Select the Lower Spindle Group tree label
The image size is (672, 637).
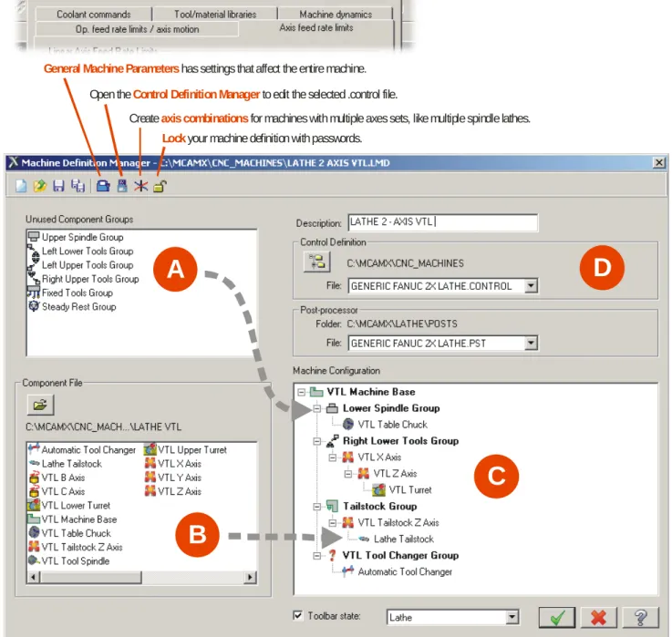pyautogui.click(x=391, y=408)
